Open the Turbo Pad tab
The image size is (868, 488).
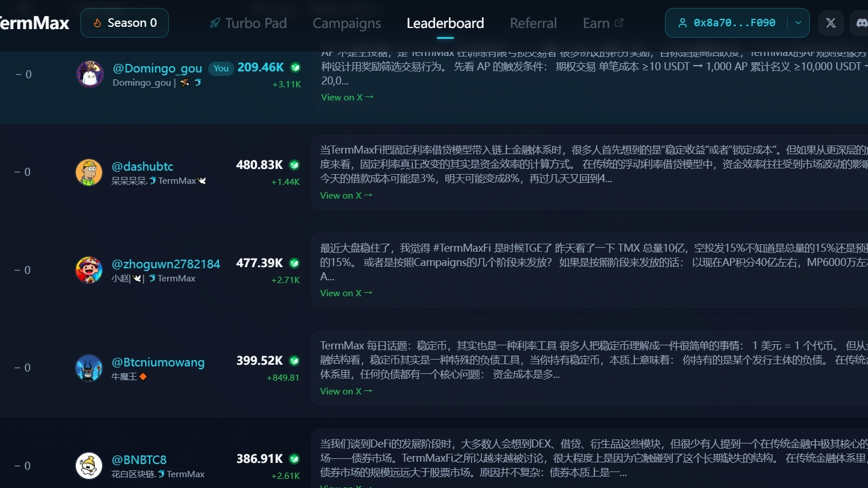[x=248, y=23]
